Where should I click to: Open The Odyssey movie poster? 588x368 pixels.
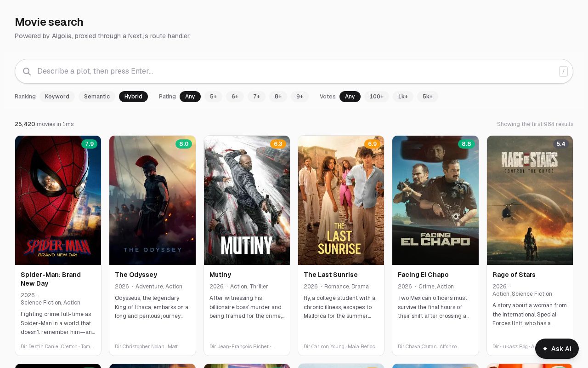(x=153, y=200)
